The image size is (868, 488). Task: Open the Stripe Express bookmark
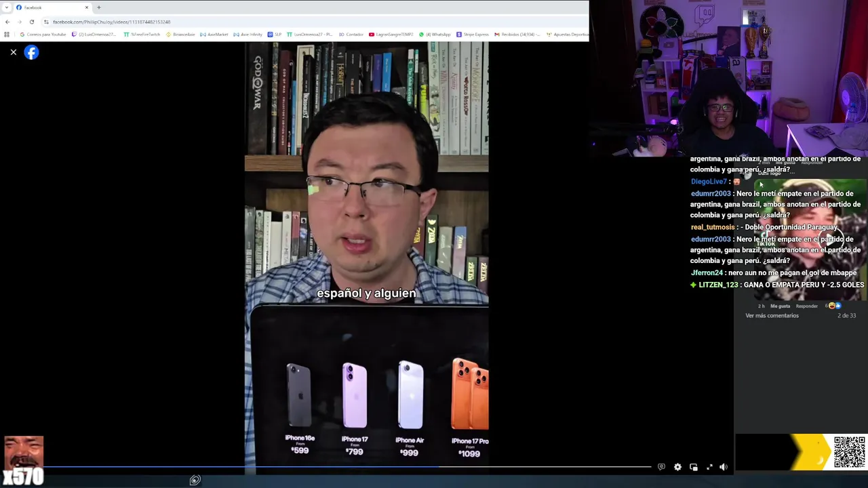pos(473,35)
